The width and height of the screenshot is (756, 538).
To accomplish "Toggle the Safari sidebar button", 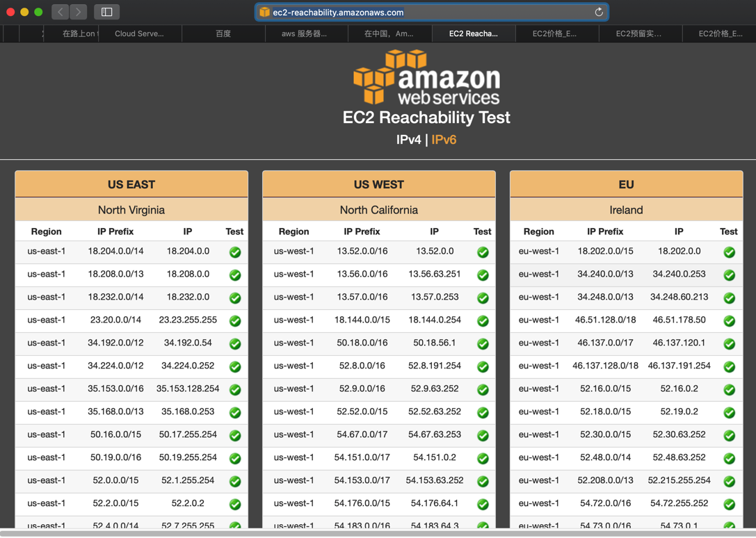I will (x=106, y=12).
